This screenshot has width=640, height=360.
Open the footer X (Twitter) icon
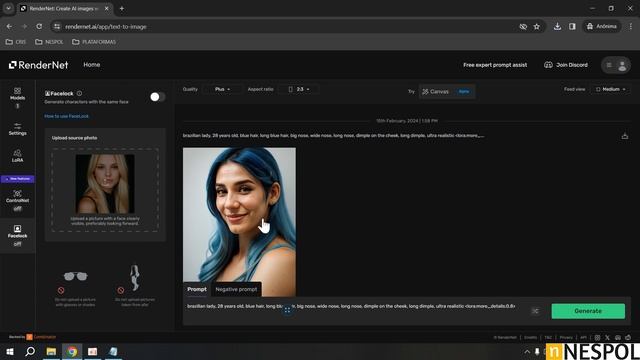pyautogui.click(x=607, y=338)
